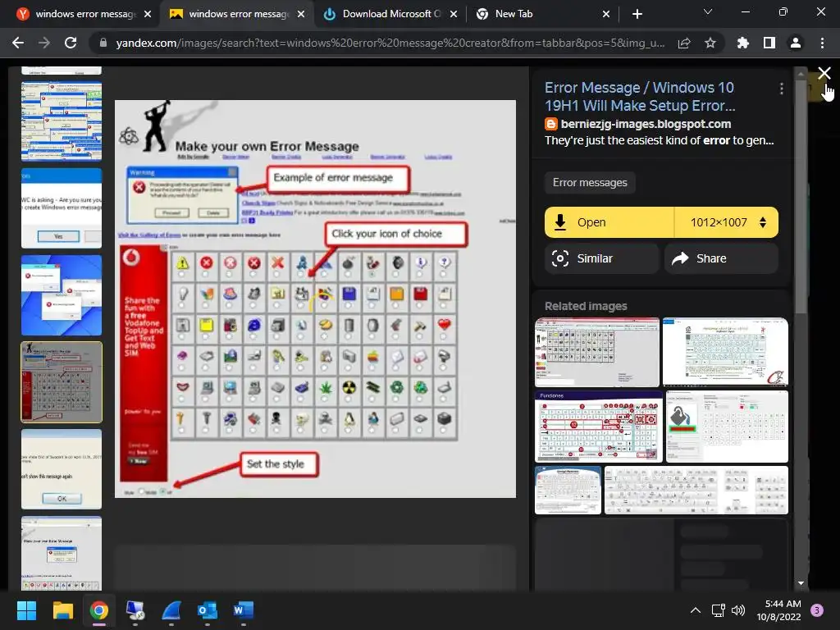Viewport: 840px width, 630px height.
Task: Open the 'Funciones' keyboard related image
Action: [599, 427]
